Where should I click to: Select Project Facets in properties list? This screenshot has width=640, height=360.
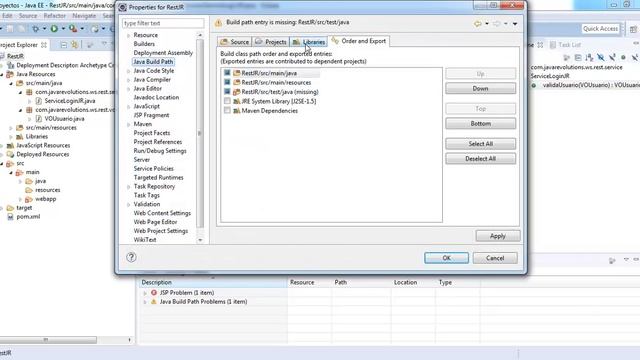point(151,133)
